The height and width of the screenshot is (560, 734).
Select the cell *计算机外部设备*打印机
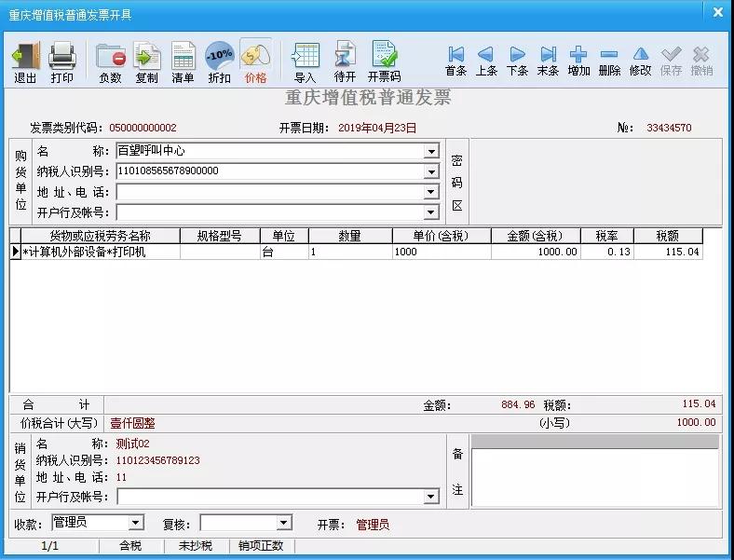[x=101, y=252]
